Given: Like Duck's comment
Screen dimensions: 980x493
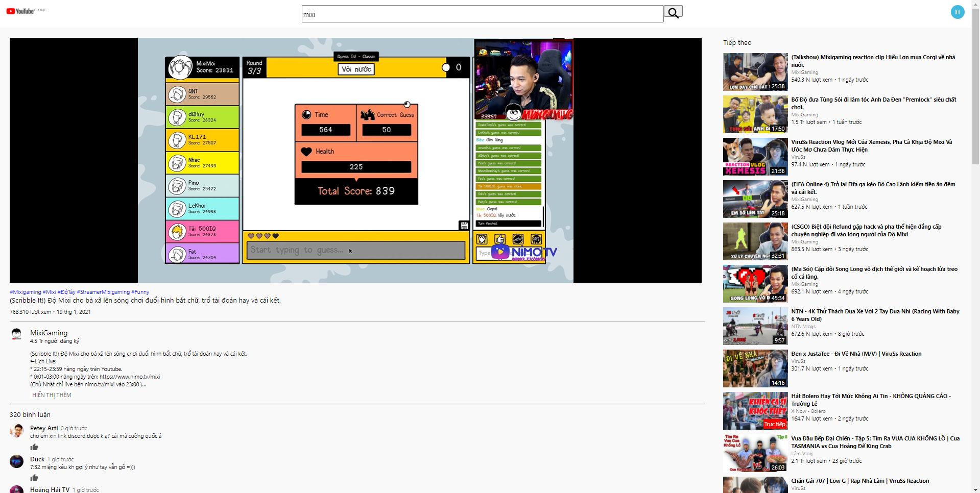Looking at the screenshot, I should pyautogui.click(x=34, y=478).
